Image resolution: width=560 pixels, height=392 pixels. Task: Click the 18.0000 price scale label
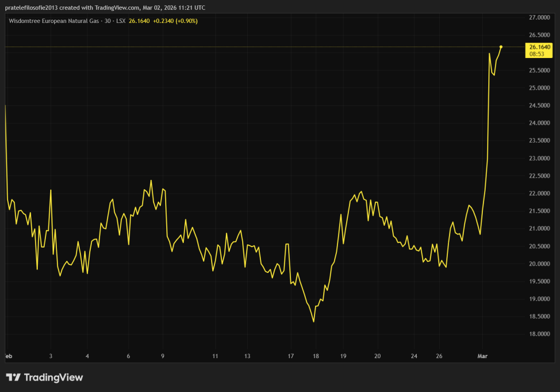(x=540, y=334)
